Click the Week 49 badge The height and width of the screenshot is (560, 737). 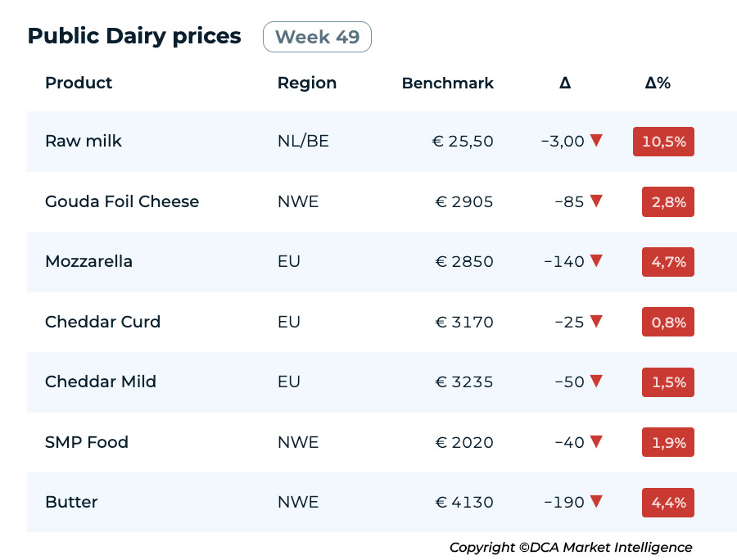click(317, 37)
